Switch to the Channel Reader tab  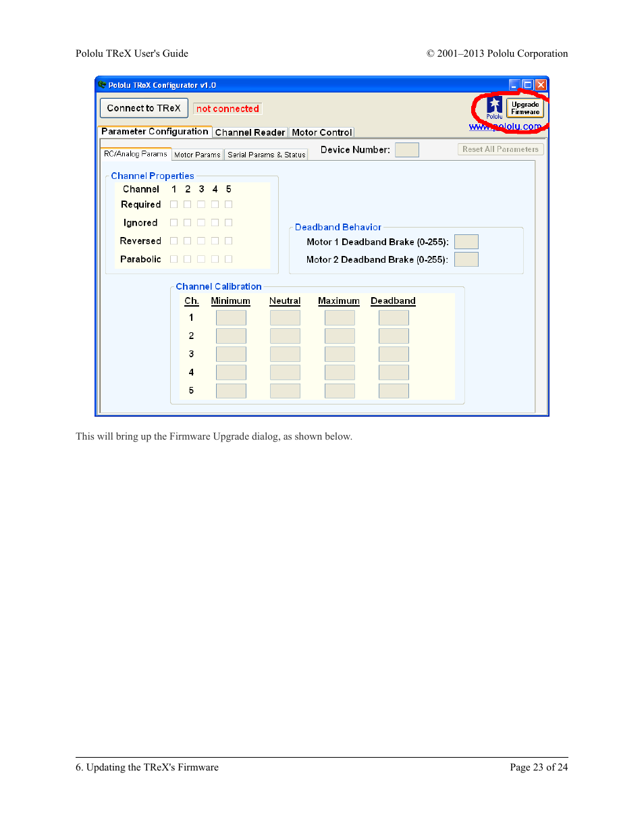coord(250,132)
